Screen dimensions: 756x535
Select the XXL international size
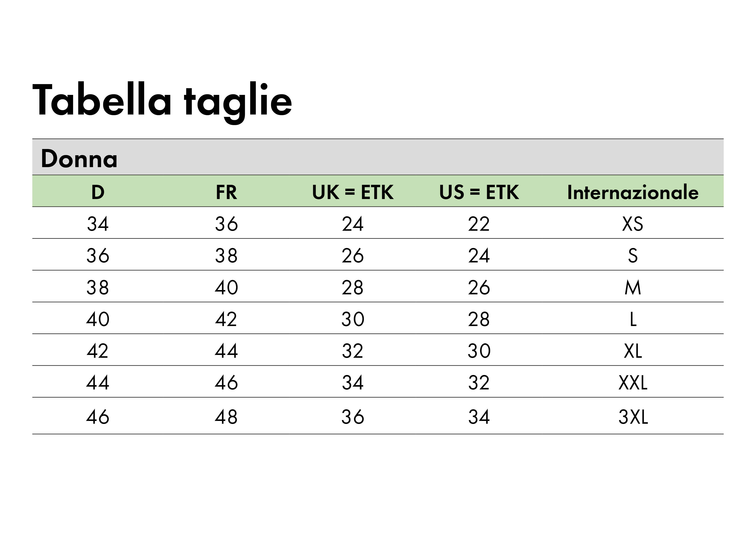click(633, 383)
